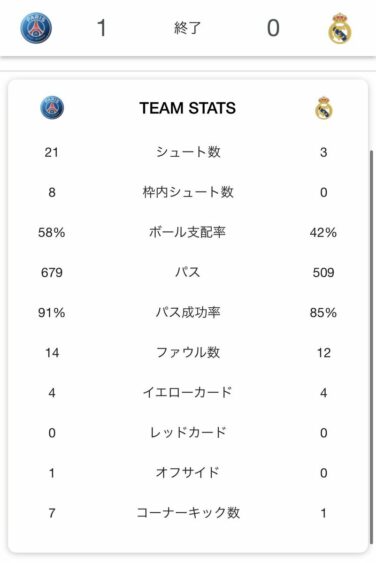Screen dimensions: 376x563
Task: Select the パス成功率 row label
Action: tap(188, 312)
